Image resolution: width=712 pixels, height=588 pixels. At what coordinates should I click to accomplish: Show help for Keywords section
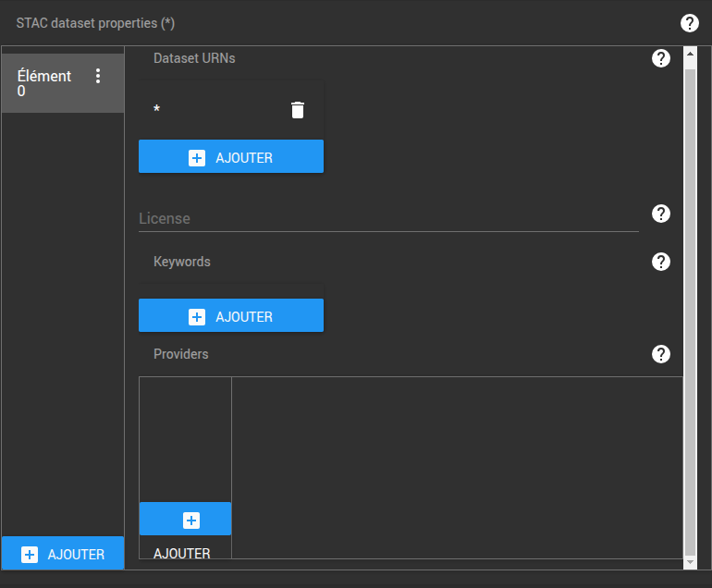point(661,262)
